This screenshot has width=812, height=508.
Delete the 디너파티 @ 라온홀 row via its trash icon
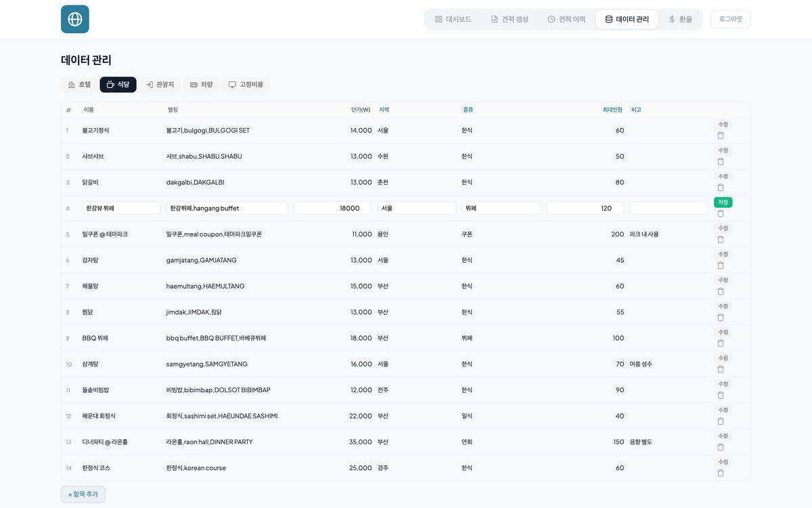[x=721, y=447]
